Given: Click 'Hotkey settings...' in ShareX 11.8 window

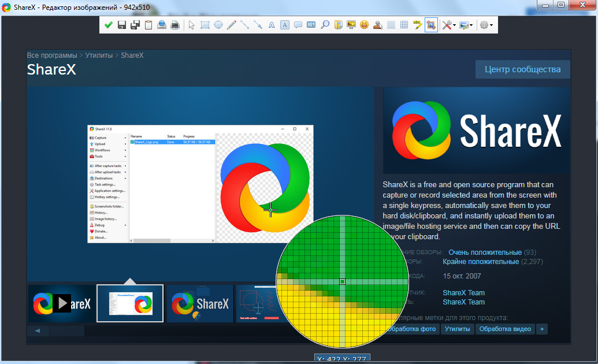Looking at the screenshot, I should click(107, 197).
